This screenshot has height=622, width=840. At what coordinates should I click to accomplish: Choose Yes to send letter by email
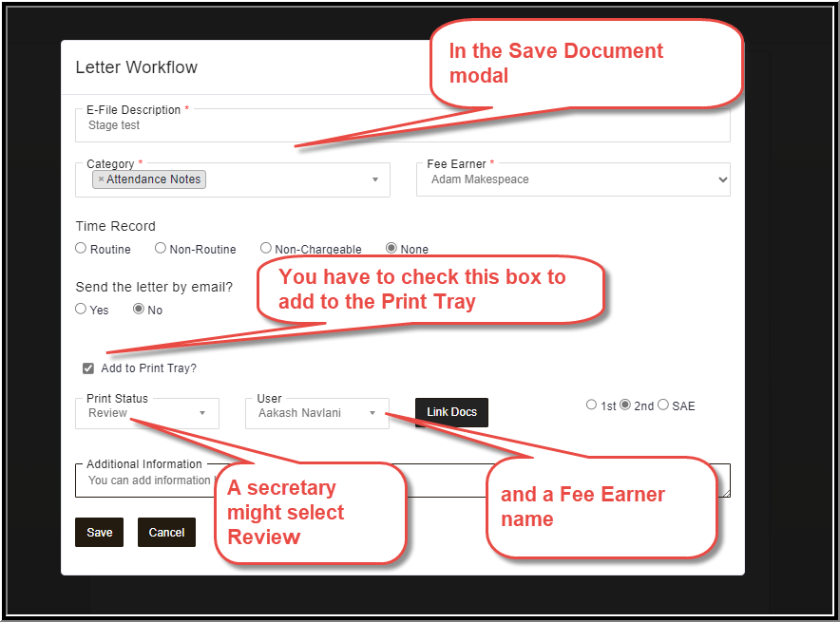coord(81,309)
